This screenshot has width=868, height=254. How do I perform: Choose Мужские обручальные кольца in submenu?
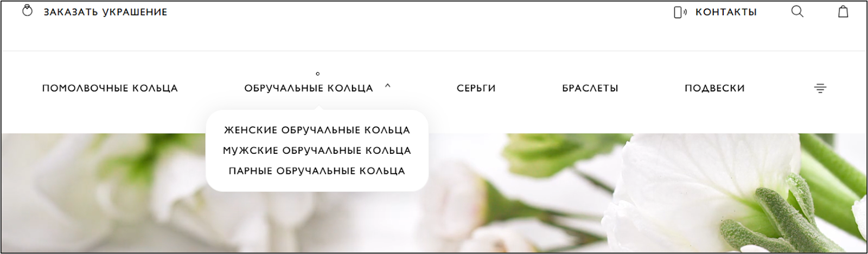[x=317, y=151]
